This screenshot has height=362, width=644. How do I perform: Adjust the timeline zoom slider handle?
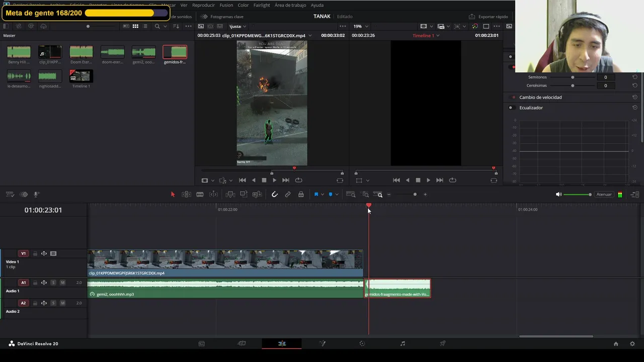tap(415, 195)
